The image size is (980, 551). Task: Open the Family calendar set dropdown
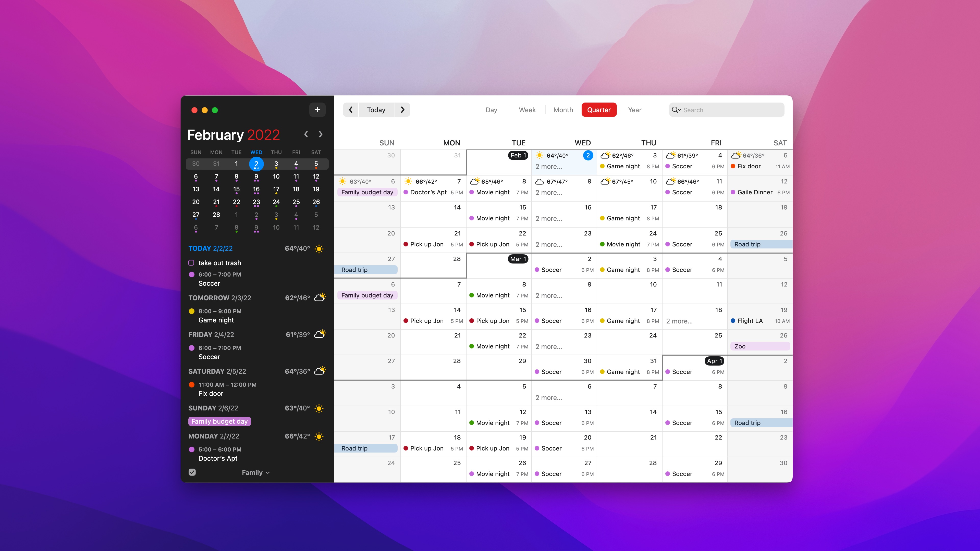point(256,473)
